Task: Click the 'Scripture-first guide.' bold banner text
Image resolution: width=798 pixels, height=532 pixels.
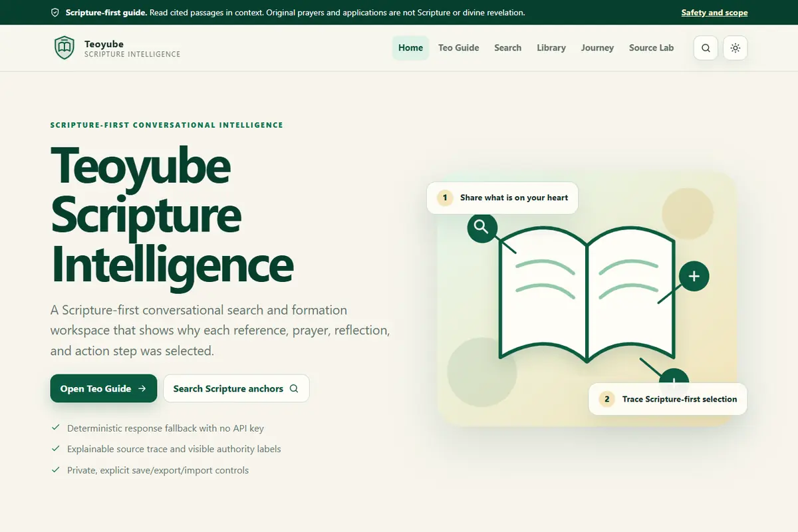Action: [106, 13]
